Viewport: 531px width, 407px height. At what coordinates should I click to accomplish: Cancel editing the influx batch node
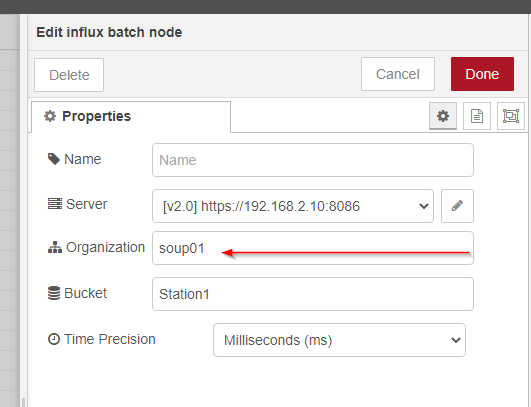pyautogui.click(x=398, y=74)
